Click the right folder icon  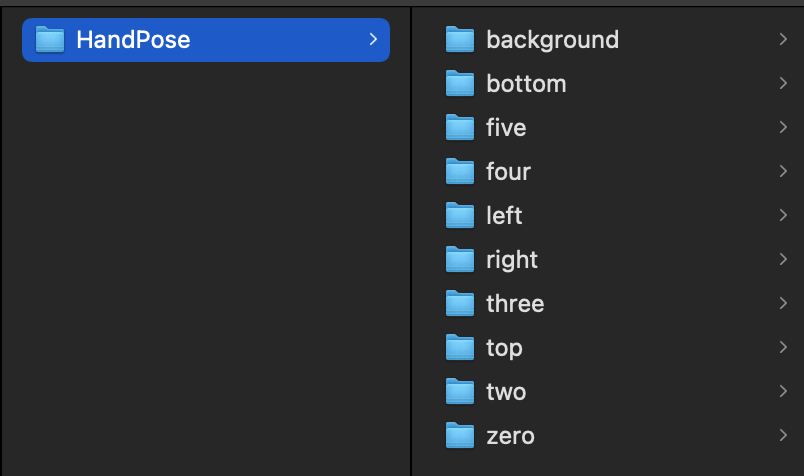[459, 260]
